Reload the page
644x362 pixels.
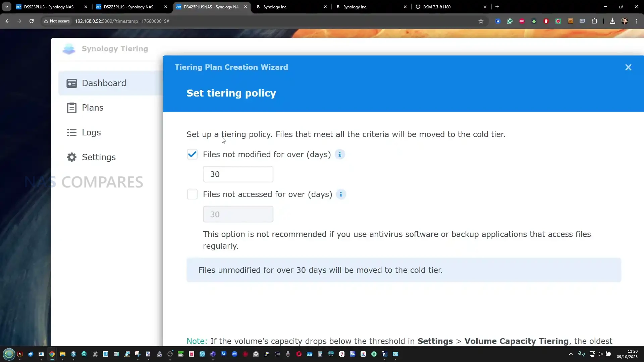point(32,21)
